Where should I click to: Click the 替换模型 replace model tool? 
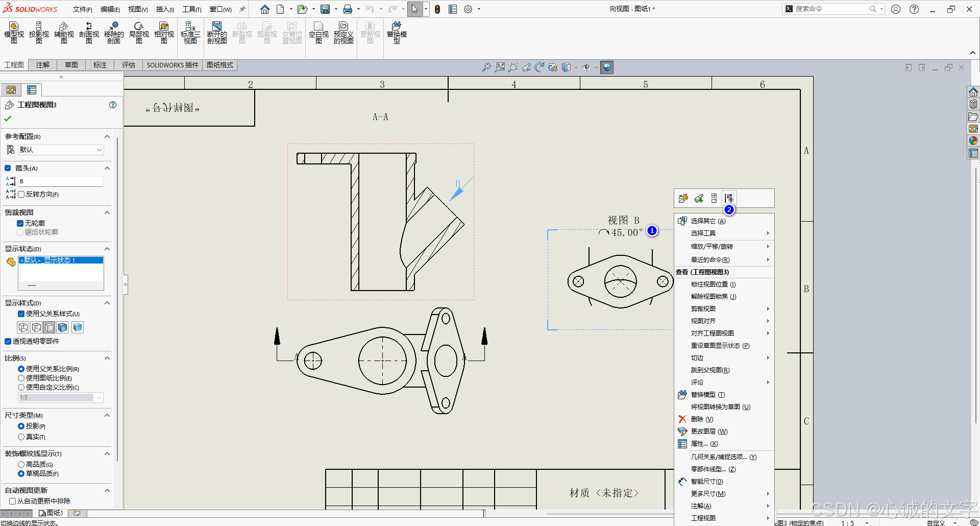pyautogui.click(x=397, y=33)
